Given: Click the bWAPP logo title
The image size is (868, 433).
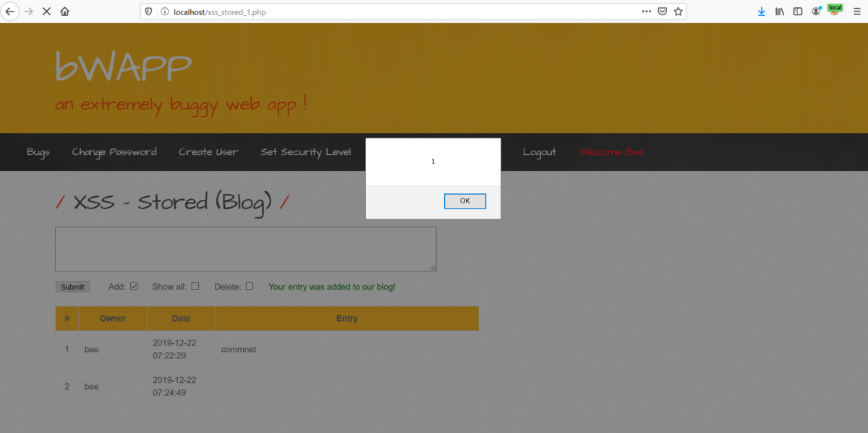Looking at the screenshot, I should (124, 67).
